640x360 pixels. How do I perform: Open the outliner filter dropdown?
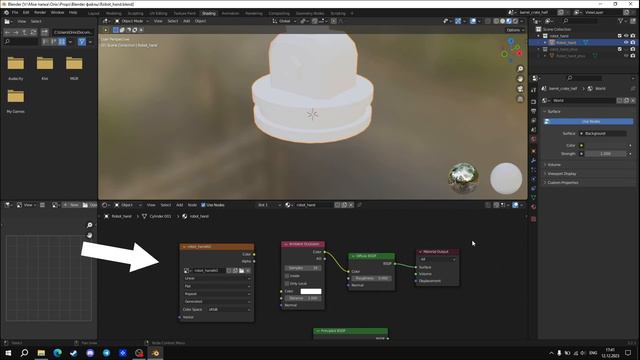pyautogui.click(x=622, y=21)
